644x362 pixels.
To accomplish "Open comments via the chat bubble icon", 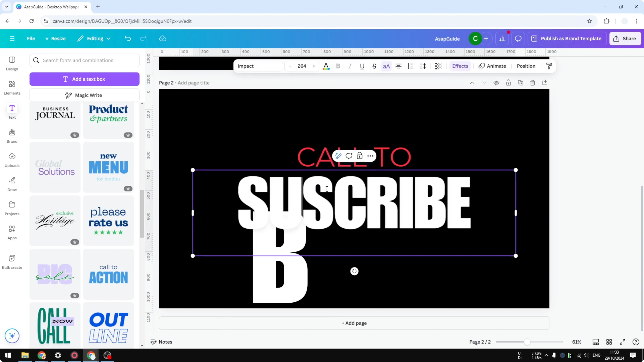I will pos(518,38).
